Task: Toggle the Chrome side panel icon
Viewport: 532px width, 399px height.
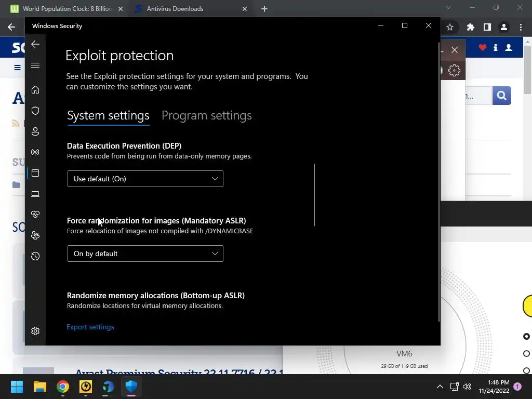Action: 487,27
